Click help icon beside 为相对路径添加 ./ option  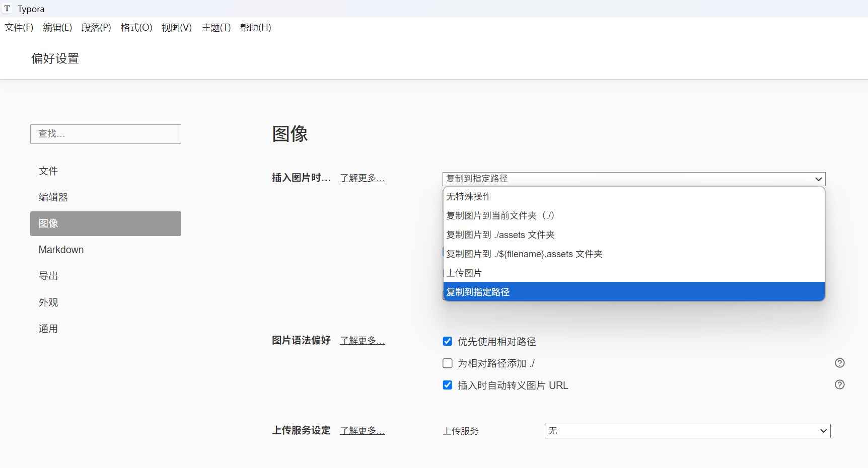pyautogui.click(x=839, y=363)
